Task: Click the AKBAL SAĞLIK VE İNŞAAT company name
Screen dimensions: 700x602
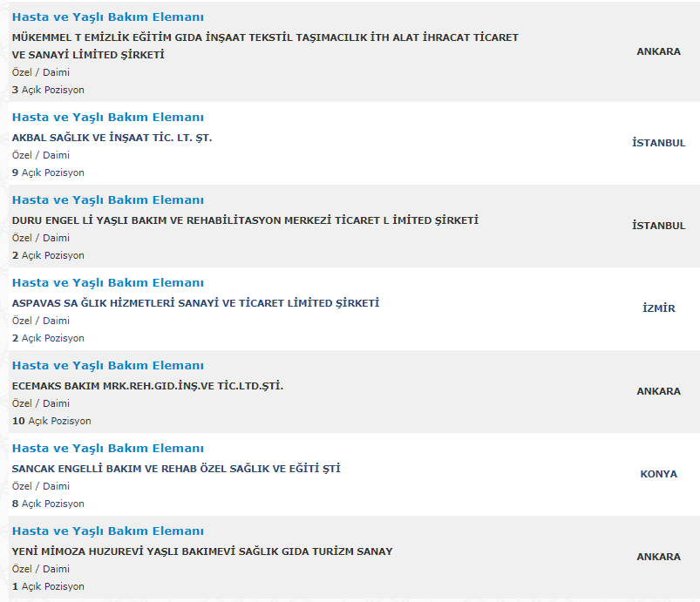Action: pos(112,138)
